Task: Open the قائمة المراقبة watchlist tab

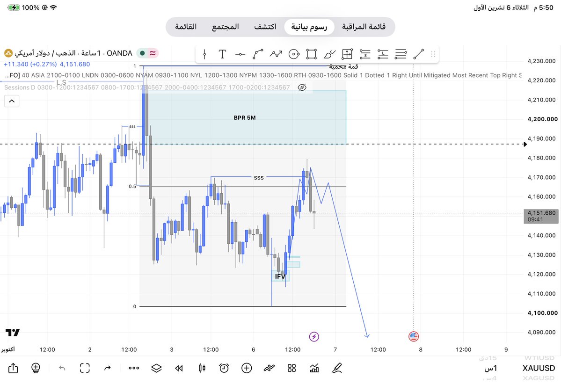Action: click(364, 27)
